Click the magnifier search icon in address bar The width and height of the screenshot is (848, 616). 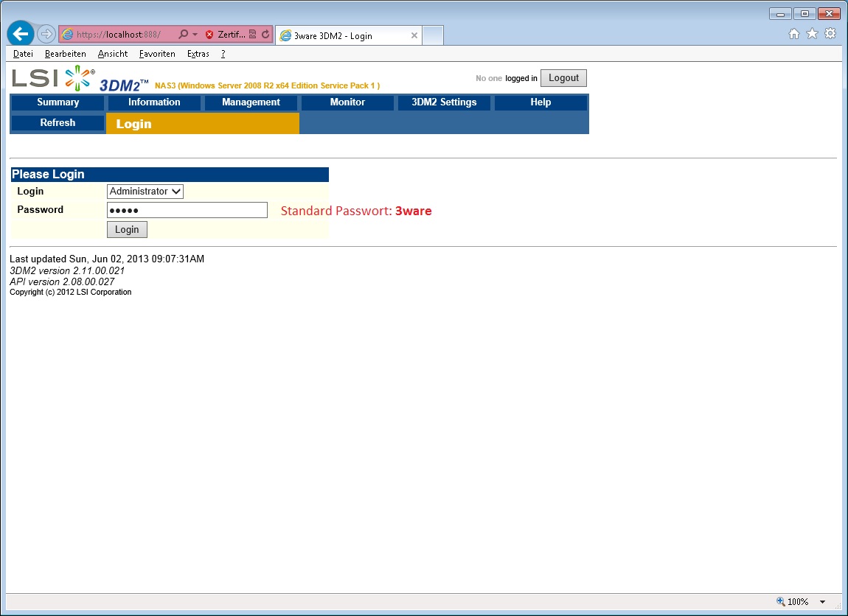click(x=183, y=34)
